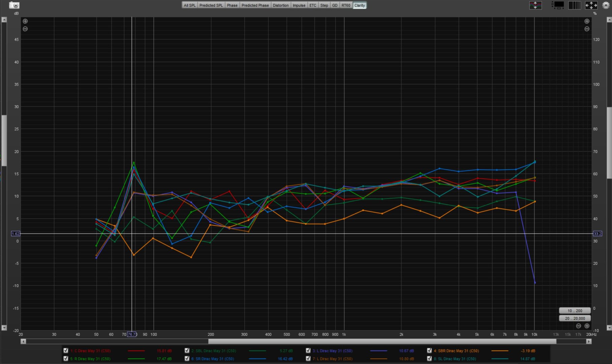The height and width of the screenshot is (364, 612).
Task: Click the 20 .. 20,000 range button
Action: coord(575,318)
